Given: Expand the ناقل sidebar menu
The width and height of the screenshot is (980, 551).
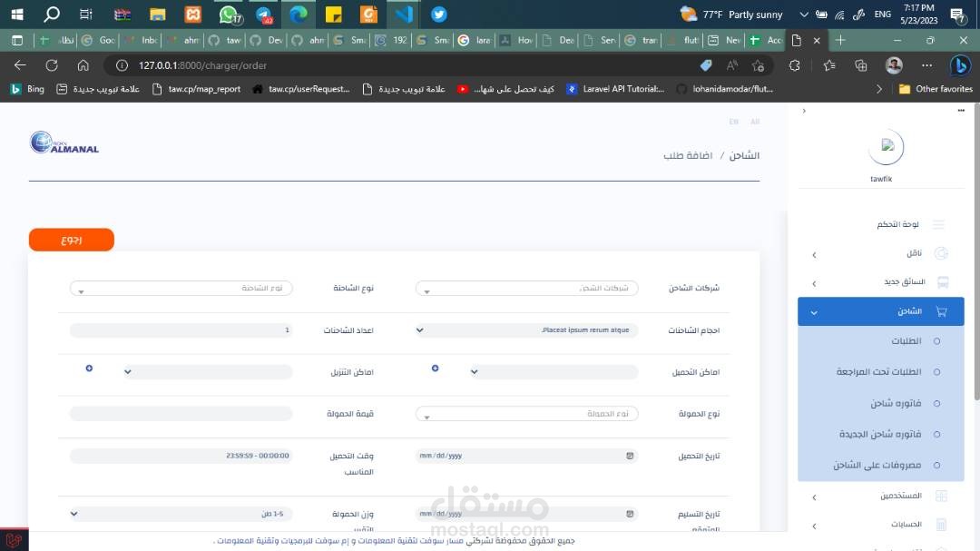Looking at the screenshot, I should 880,253.
